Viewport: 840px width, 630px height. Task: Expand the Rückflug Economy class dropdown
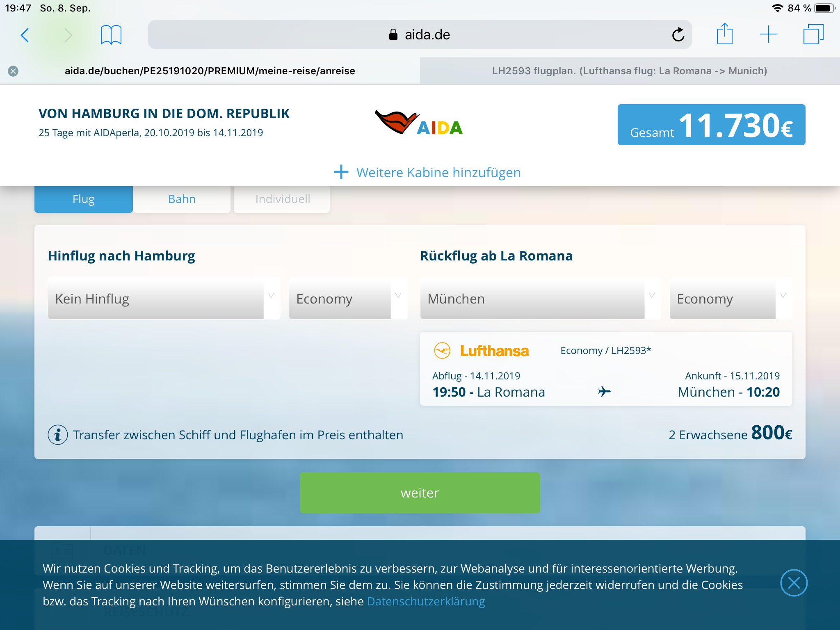click(730, 299)
